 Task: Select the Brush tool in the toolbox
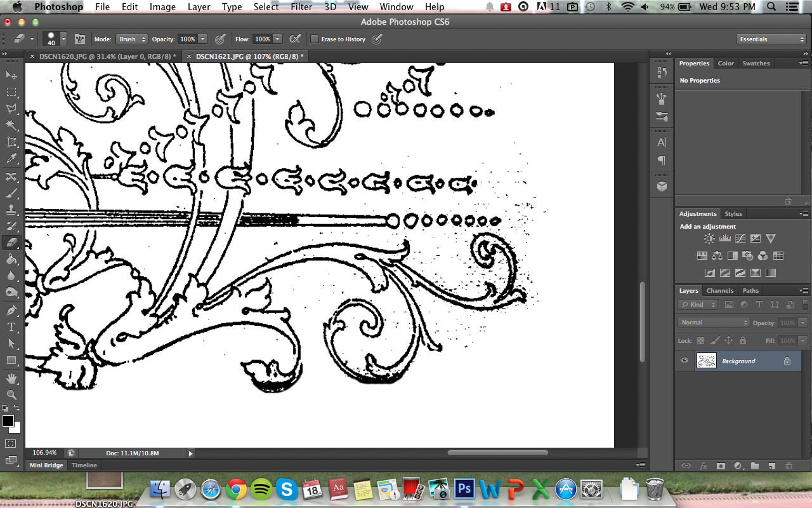pyautogui.click(x=11, y=192)
